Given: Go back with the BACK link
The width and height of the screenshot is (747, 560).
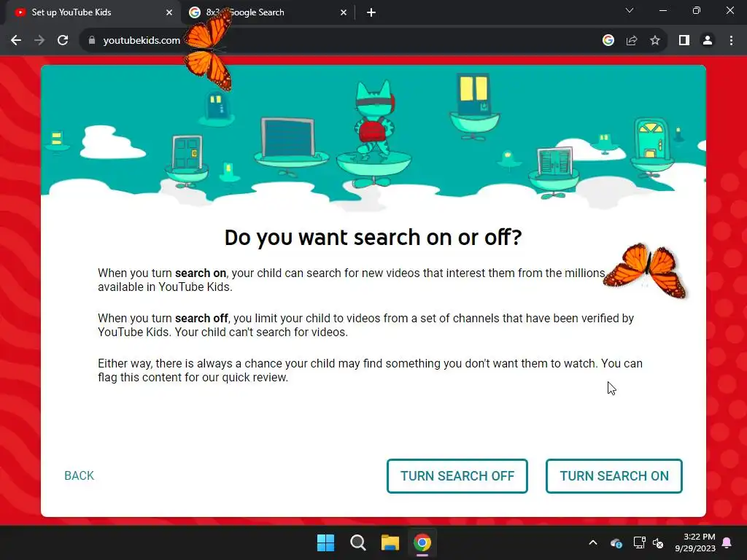Looking at the screenshot, I should 79,475.
